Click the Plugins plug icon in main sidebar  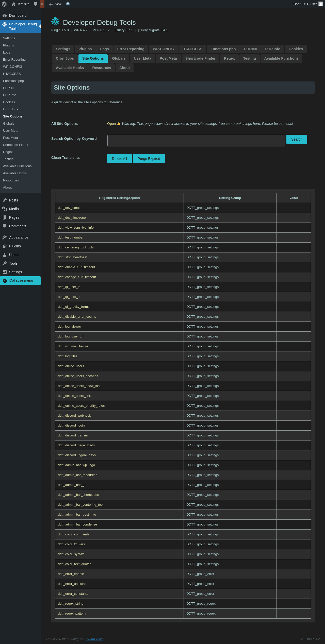pyautogui.click(x=5, y=246)
